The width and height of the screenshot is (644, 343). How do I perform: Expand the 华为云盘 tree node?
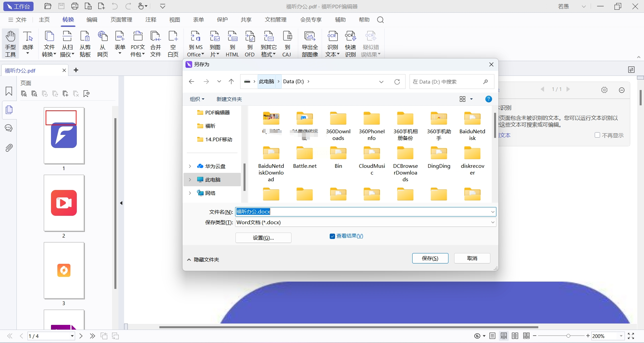pos(190,166)
